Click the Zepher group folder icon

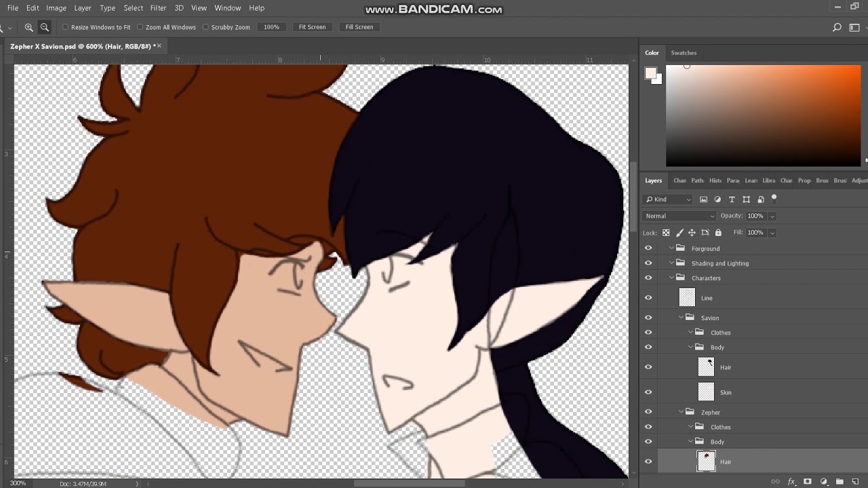point(690,411)
